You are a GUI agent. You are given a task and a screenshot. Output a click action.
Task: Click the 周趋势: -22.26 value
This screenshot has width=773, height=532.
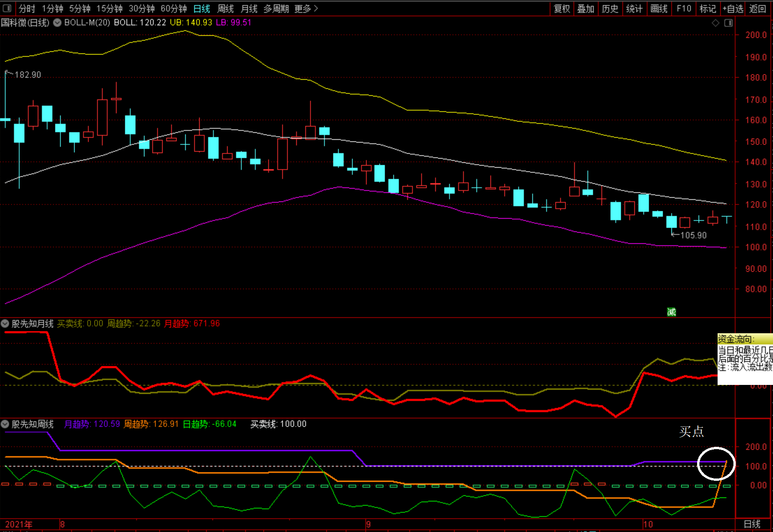pyautogui.click(x=134, y=323)
